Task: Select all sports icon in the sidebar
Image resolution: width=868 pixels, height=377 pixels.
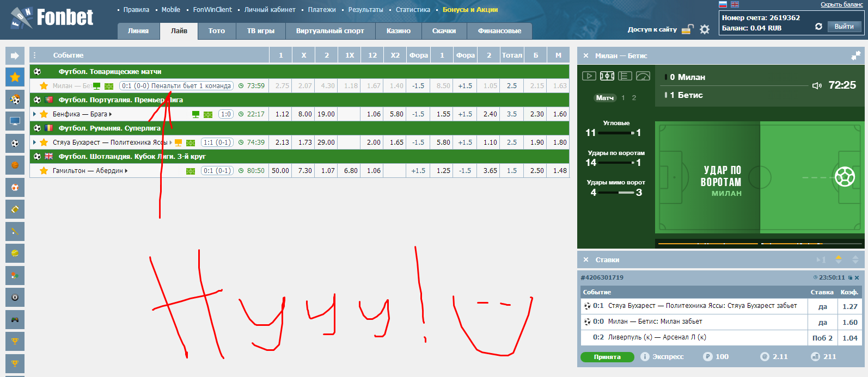Action: [x=15, y=100]
